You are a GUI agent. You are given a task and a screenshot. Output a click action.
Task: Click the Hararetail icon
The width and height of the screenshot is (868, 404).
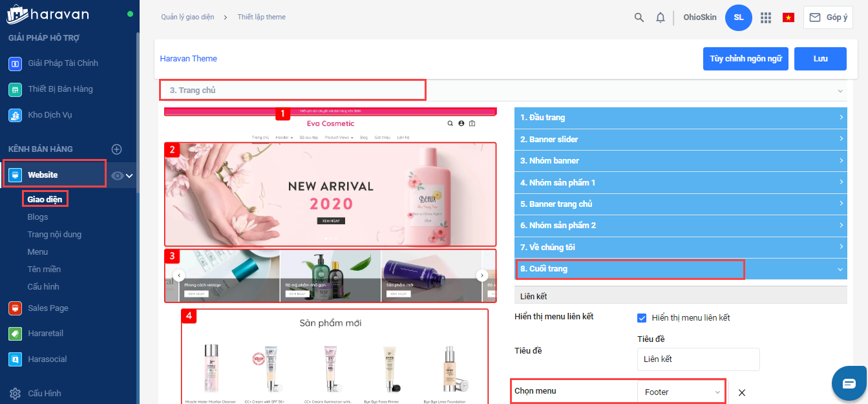point(16,334)
